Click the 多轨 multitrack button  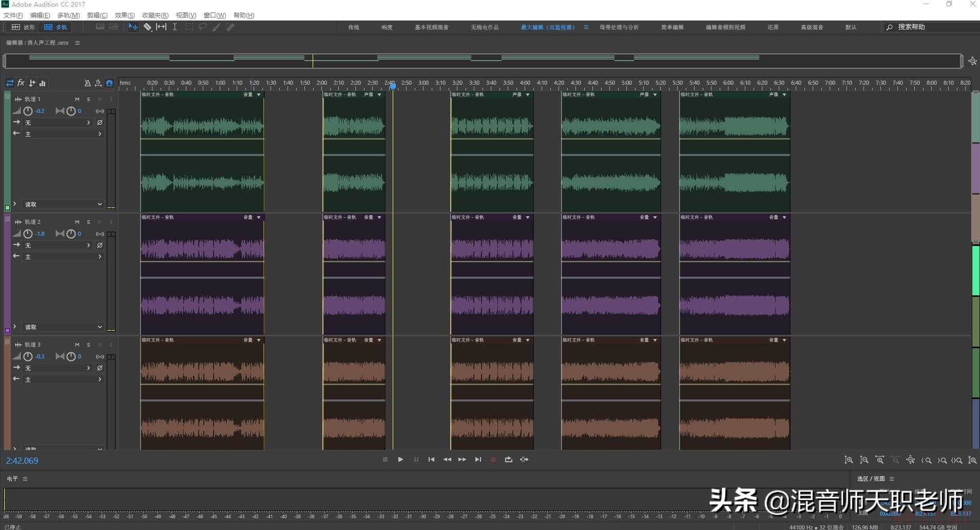click(x=56, y=27)
